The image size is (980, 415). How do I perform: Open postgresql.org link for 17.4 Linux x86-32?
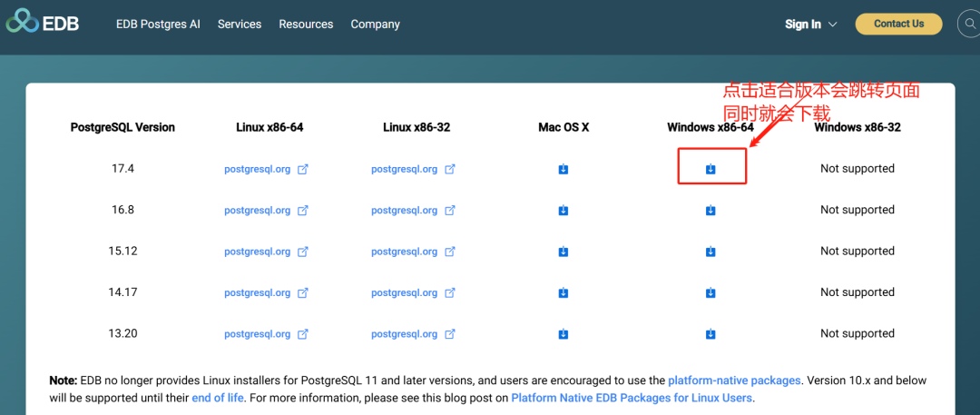click(x=405, y=169)
